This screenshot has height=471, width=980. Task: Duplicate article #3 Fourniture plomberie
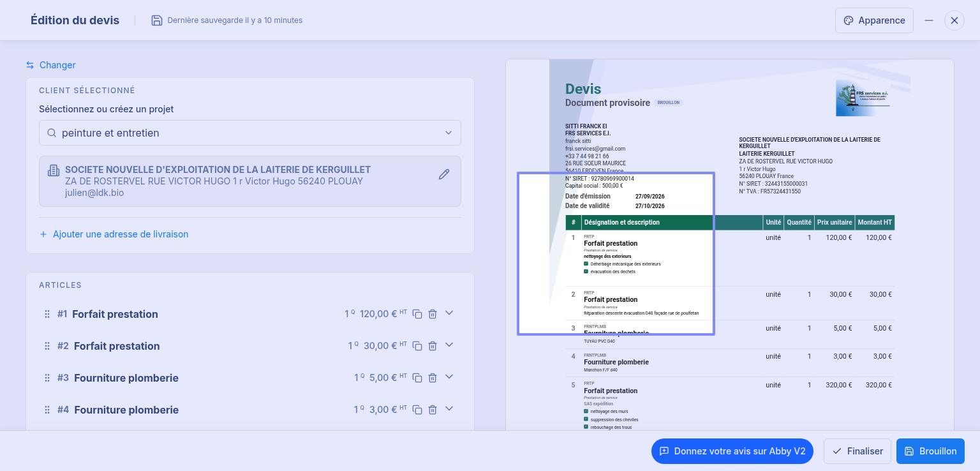pos(417,378)
